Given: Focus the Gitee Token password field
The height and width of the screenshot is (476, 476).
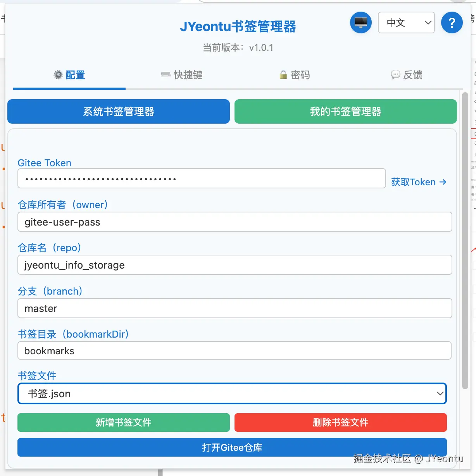Looking at the screenshot, I should [202, 179].
